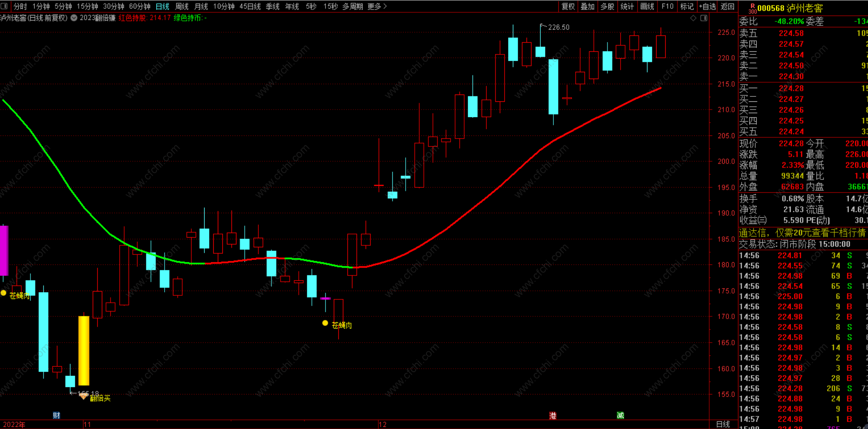This screenshot has width=868, height=429.
Task: Click the 226.50 high price label
Action: tap(558, 27)
